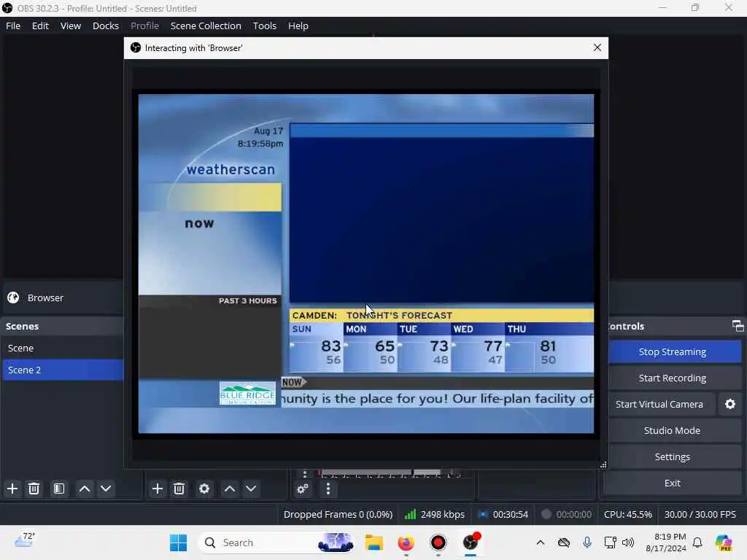
Task: Click the streaming time 00:30:54
Action: pyautogui.click(x=510, y=514)
